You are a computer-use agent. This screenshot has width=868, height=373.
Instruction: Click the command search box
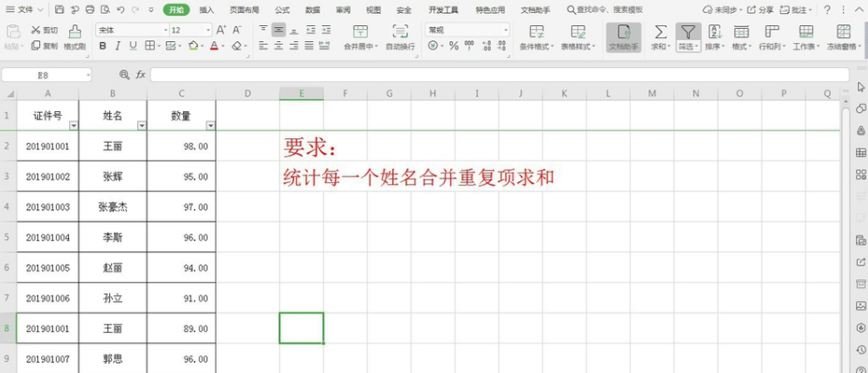605,10
